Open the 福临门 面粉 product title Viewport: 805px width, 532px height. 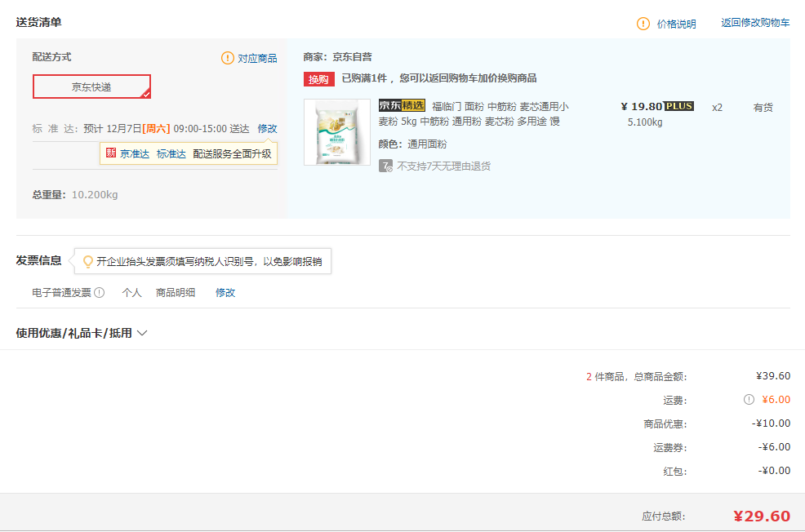click(x=474, y=114)
